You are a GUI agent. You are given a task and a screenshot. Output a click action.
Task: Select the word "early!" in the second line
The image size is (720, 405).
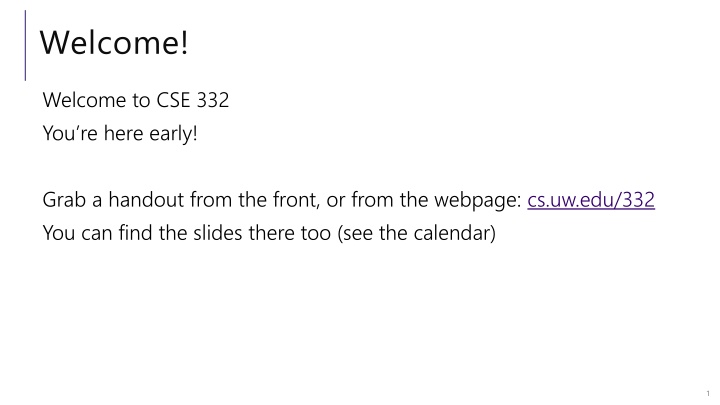click(x=173, y=134)
